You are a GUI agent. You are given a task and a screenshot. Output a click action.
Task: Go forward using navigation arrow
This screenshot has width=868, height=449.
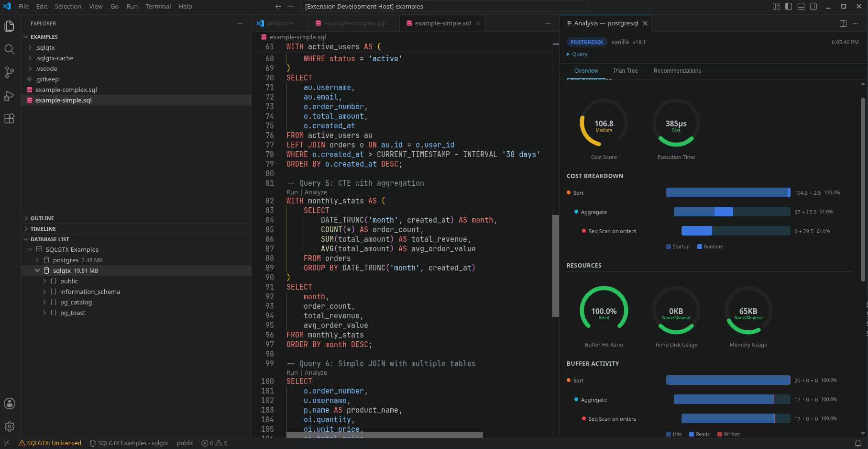click(x=291, y=6)
